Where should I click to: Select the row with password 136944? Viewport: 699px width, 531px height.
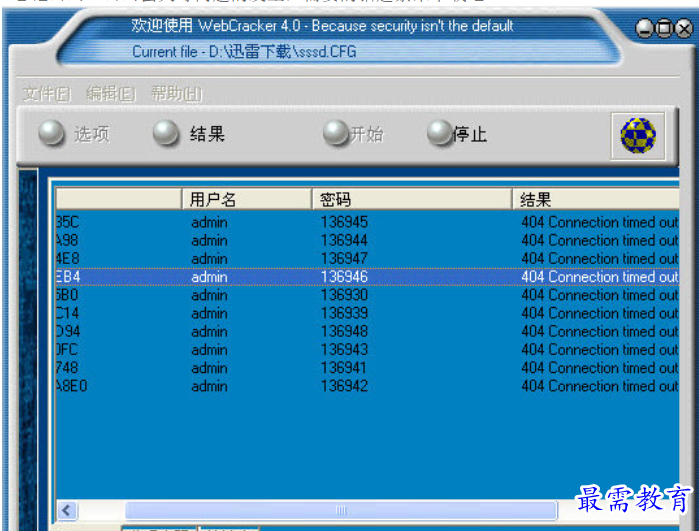367,240
